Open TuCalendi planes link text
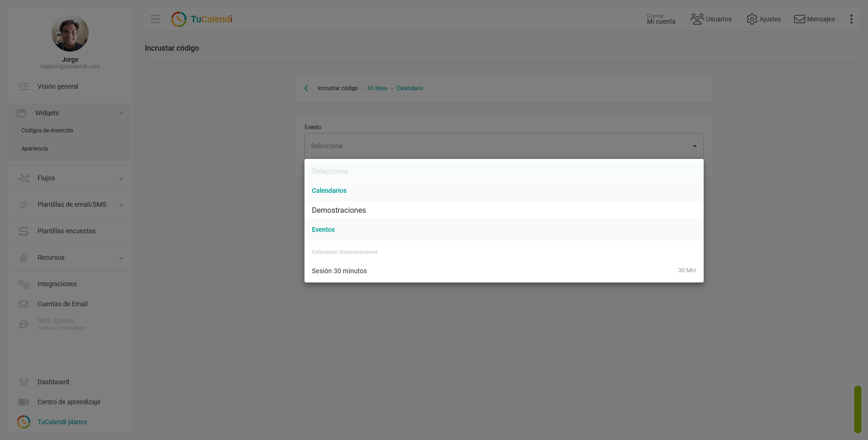Image resolution: width=868 pixels, height=440 pixels. tap(62, 422)
